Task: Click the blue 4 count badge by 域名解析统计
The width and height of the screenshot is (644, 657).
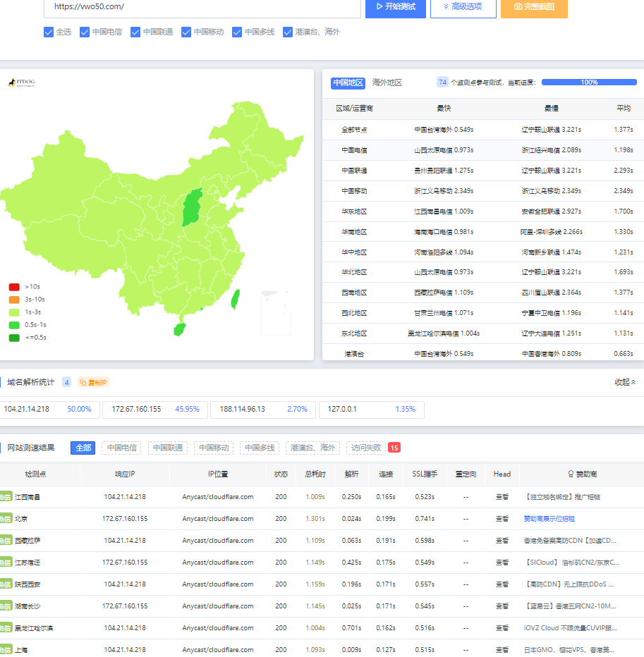Action: point(67,382)
